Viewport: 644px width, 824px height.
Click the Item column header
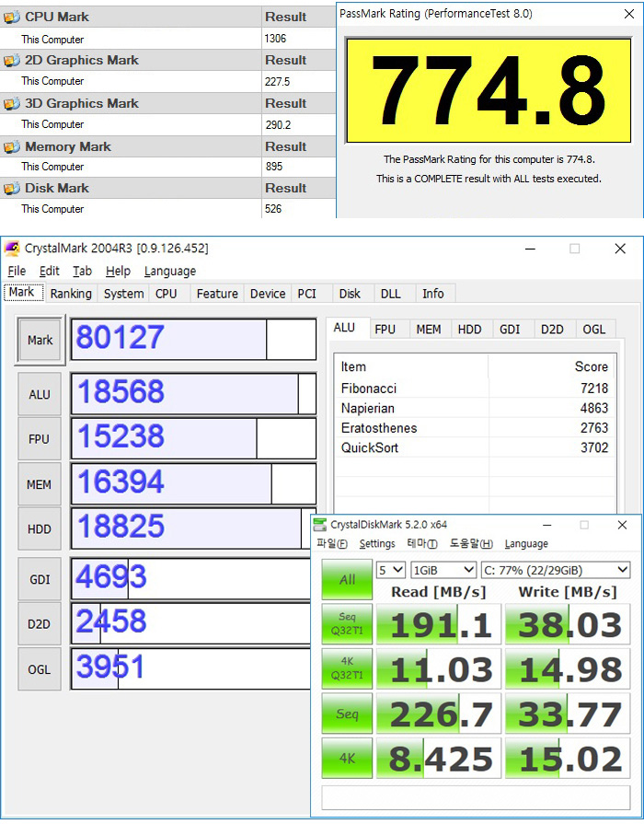point(411,366)
